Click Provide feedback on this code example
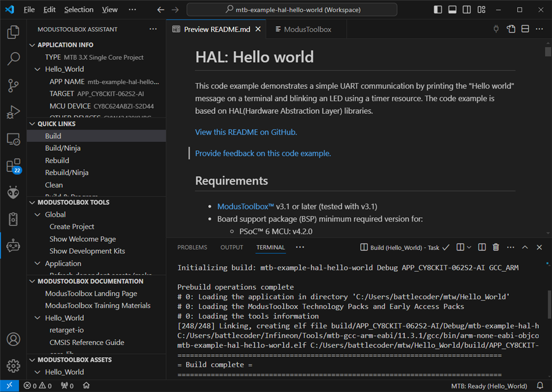Image resolution: width=552 pixels, height=392 pixels. coord(263,154)
